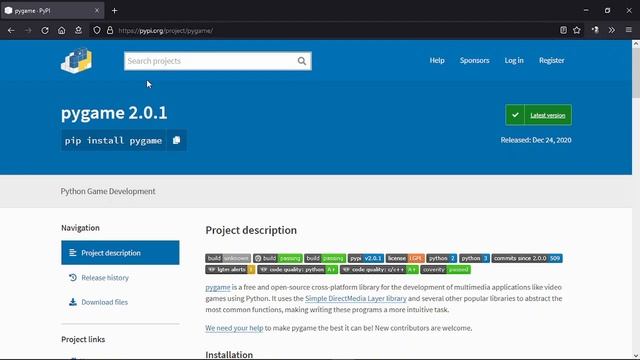Select the pygame · PyPI tab
The image size is (640, 360).
pos(52,11)
